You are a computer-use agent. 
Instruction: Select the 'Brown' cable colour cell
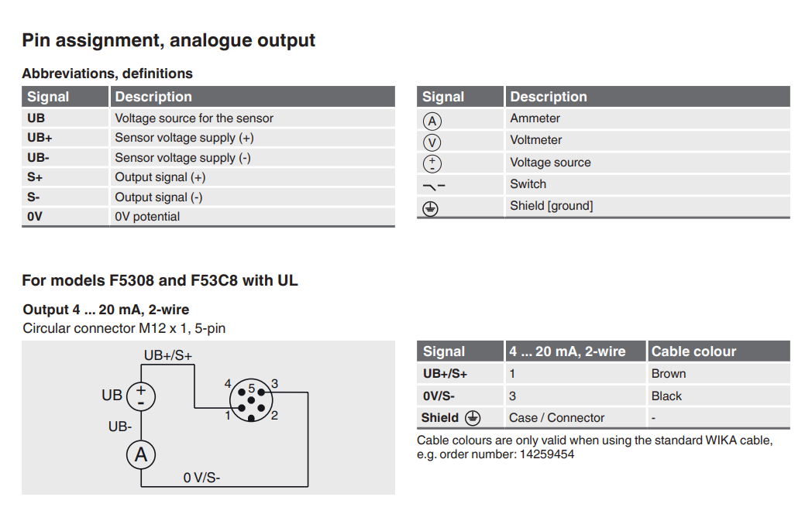pyautogui.click(x=669, y=373)
